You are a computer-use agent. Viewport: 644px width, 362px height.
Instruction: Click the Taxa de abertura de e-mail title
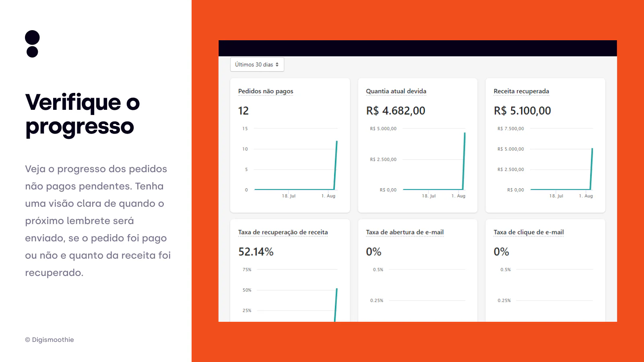[405, 232]
